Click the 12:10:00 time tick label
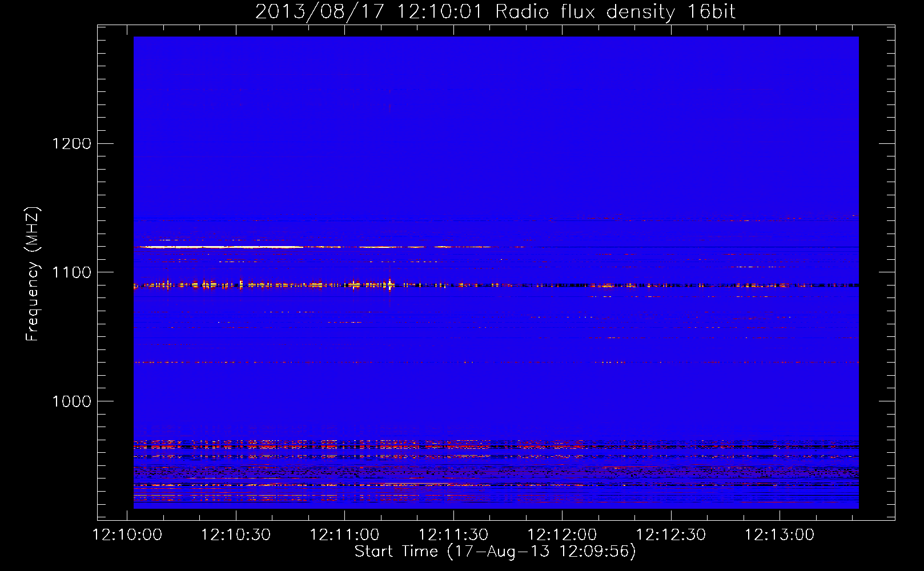The width and height of the screenshot is (924, 571). click(127, 535)
